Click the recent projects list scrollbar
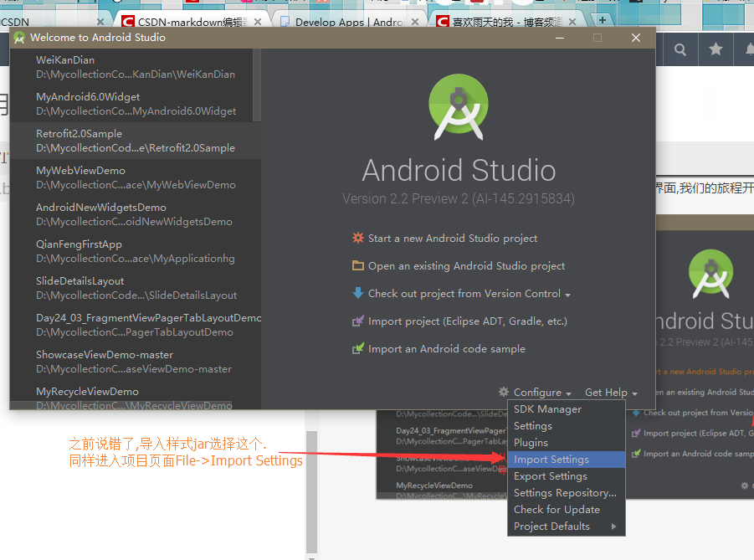 [257, 85]
